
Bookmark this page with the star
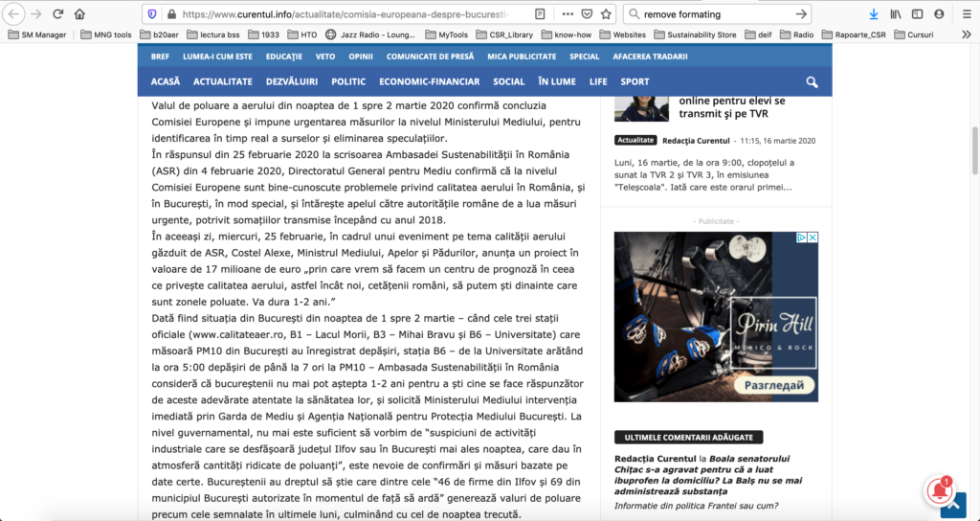coord(606,13)
